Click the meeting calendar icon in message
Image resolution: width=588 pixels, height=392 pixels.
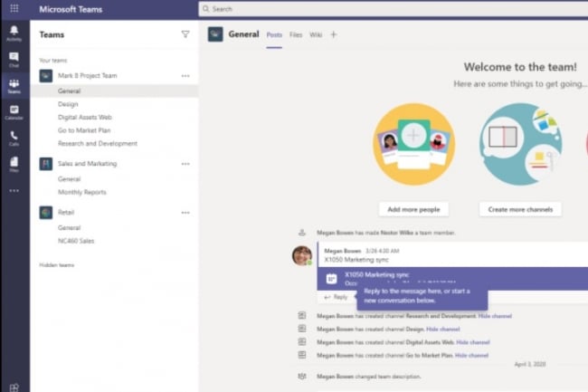point(331,279)
